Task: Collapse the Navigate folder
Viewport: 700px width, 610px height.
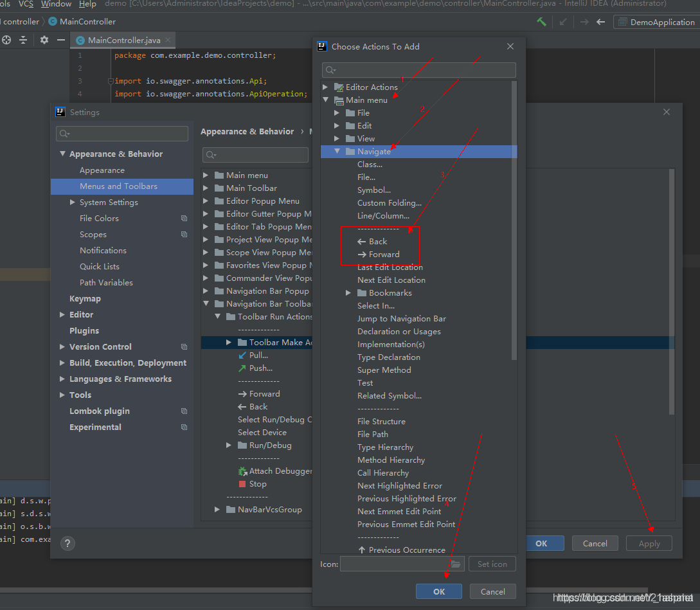Action: click(337, 152)
